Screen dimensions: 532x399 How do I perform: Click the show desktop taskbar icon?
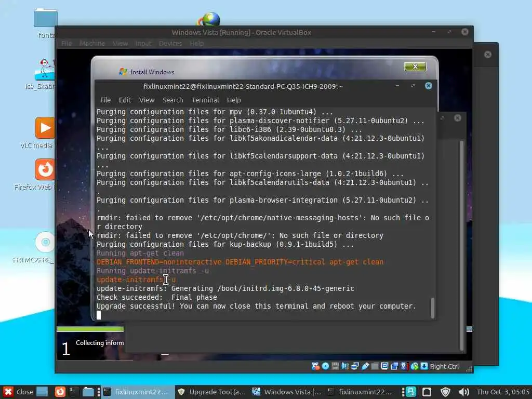click(x=42, y=392)
